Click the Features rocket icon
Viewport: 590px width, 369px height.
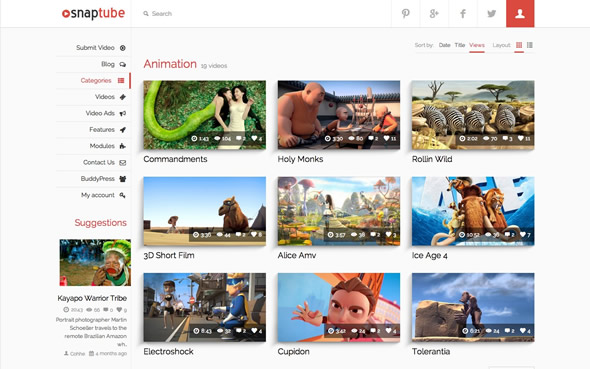click(x=123, y=130)
